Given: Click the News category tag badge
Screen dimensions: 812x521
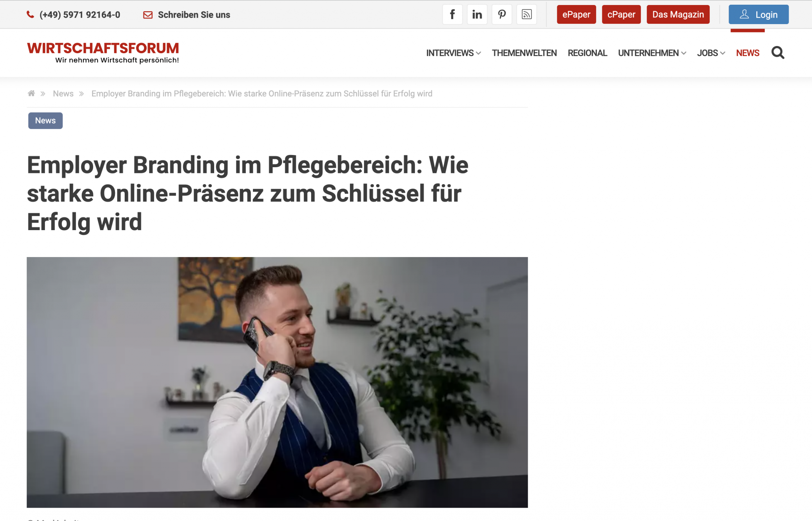Looking at the screenshot, I should point(45,120).
